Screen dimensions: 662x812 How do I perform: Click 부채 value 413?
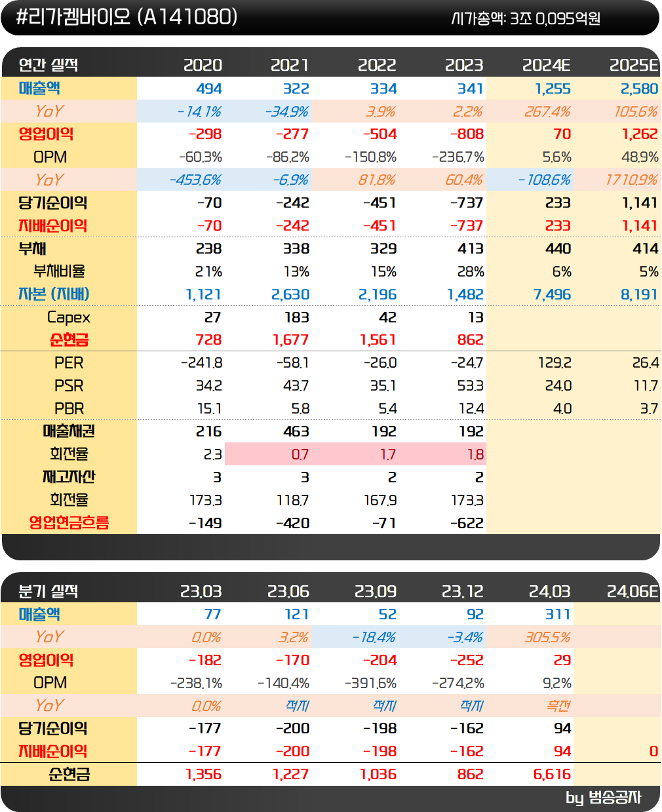(471, 248)
